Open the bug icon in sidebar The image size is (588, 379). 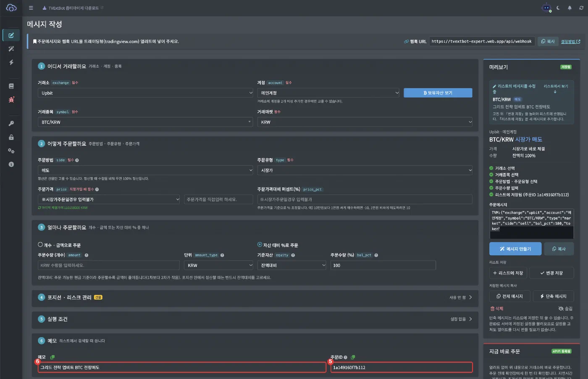coord(11,100)
